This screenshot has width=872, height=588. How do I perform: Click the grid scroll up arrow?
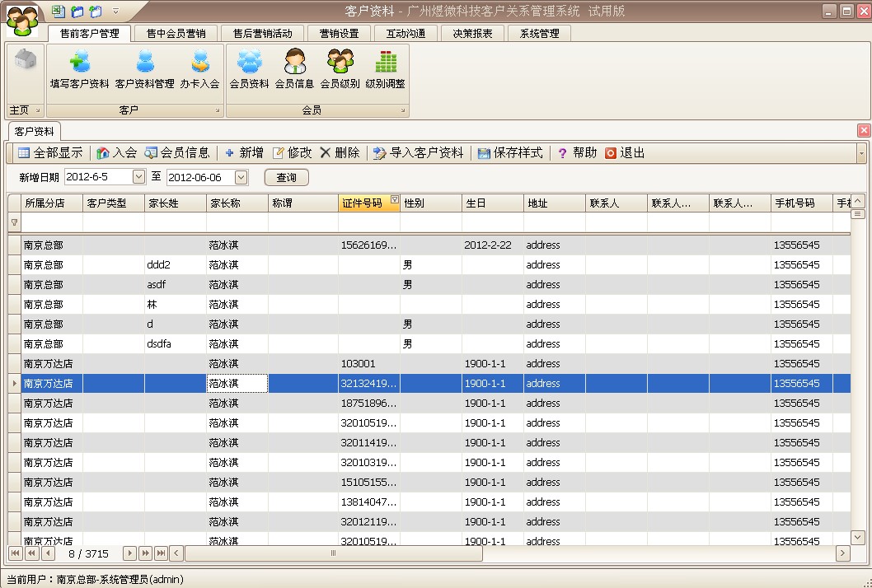coord(858,200)
